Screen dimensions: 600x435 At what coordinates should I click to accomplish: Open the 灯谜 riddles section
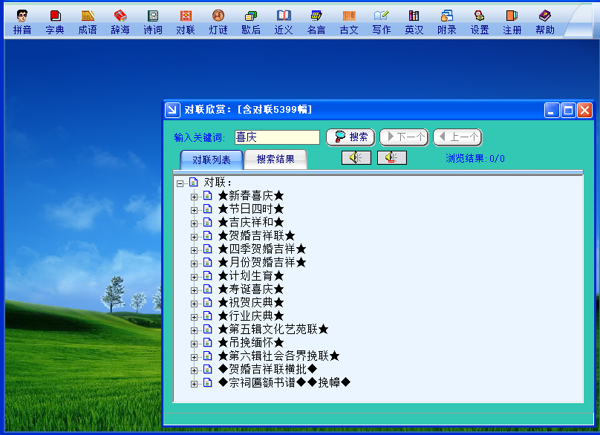click(218, 21)
